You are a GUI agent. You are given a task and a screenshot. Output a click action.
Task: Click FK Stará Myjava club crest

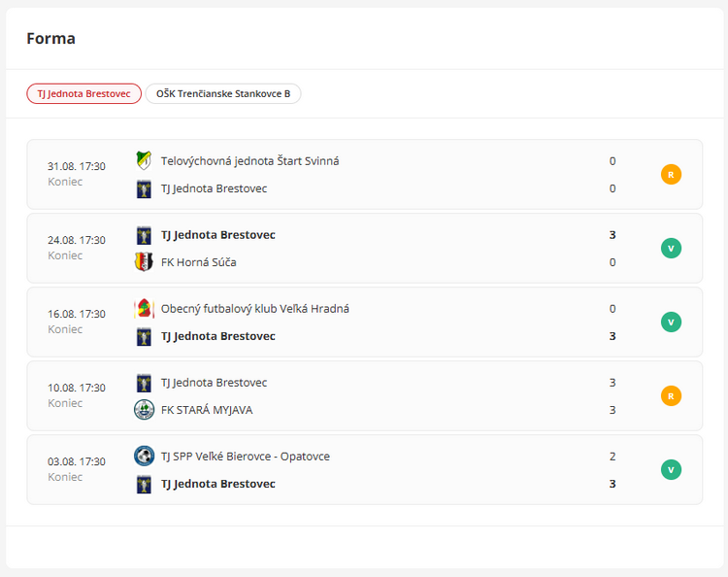144,410
